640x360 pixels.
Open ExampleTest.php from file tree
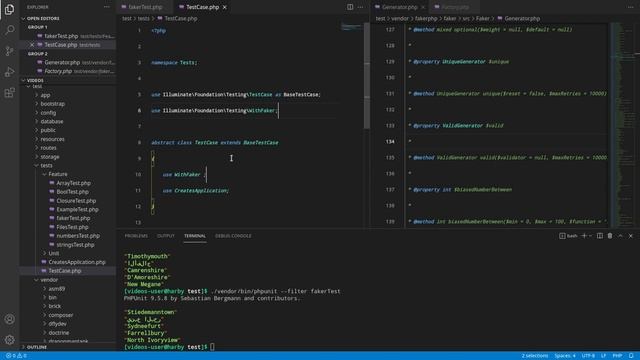pyautogui.click(x=77, y=209)
